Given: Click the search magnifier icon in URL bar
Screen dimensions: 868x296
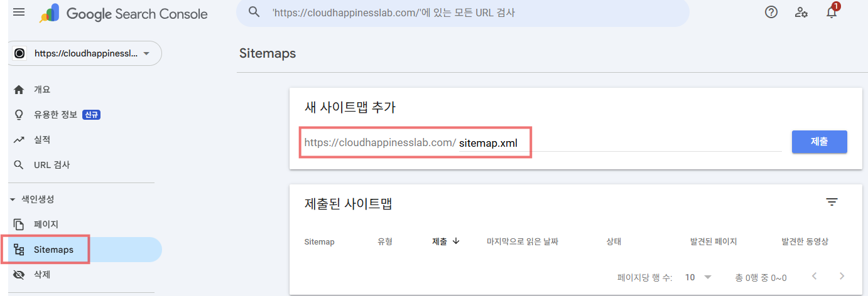Looking at the screenshot, I should click(x=254, y=13).
